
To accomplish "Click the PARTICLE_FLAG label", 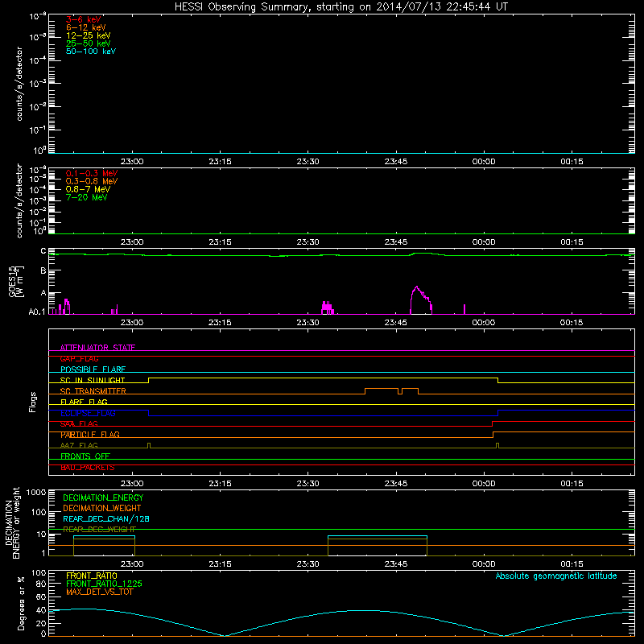I will [x=90, y=435].
